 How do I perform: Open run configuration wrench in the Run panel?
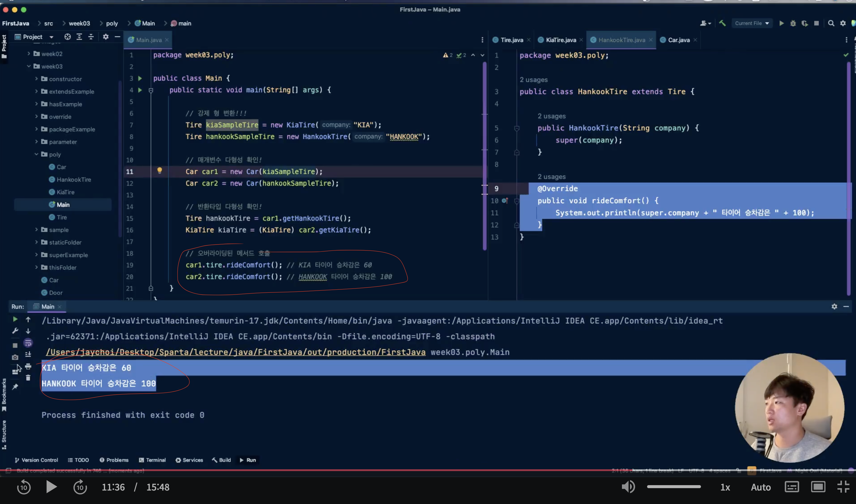[x=15, y=331]
